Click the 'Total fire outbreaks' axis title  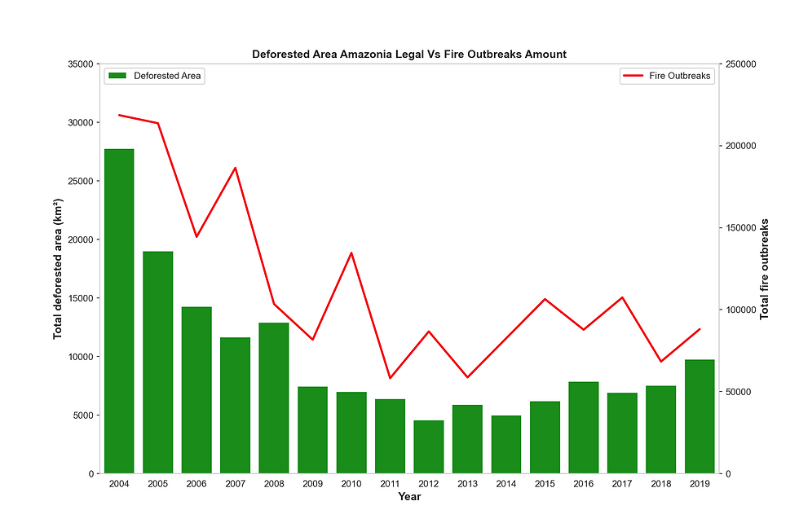pyautogui.click(x=765, y=270)
